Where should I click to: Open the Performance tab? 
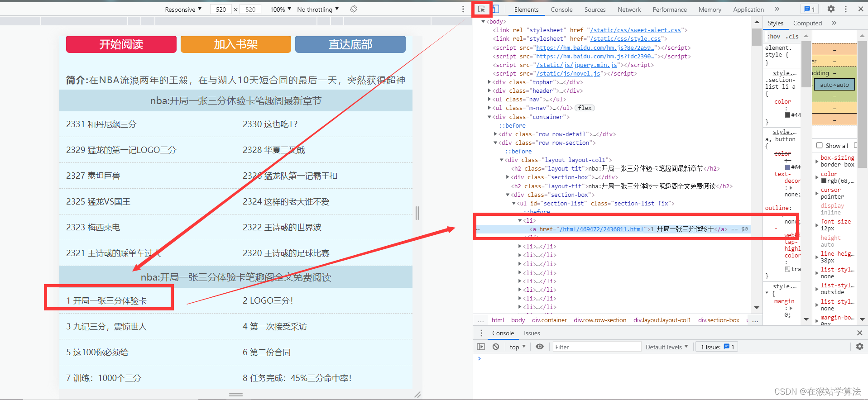[x=670, y=10]
